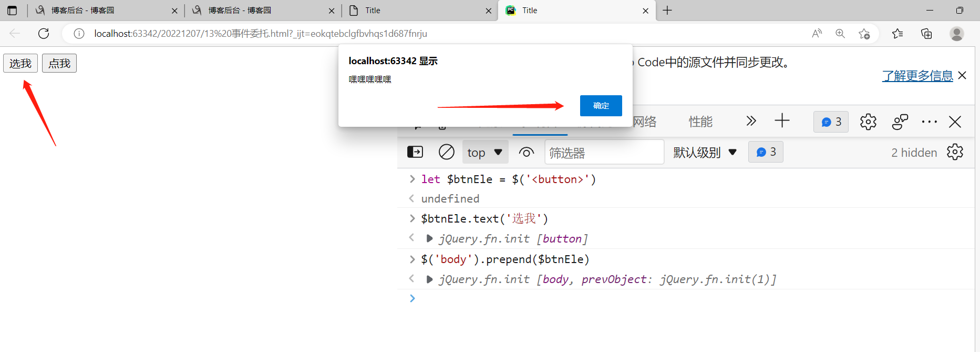View site information icon in address bar

click(x=79, y=34)
